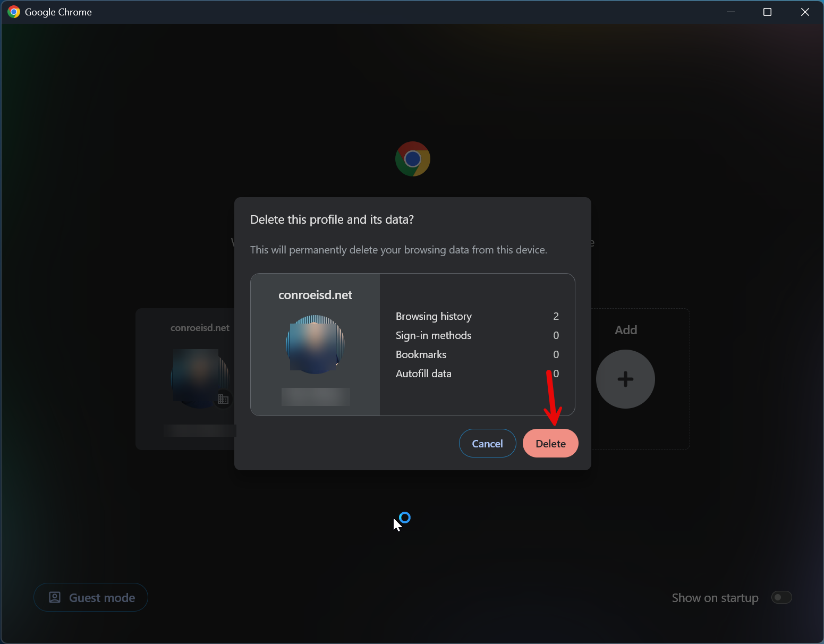Select the Bookmarks row label
Screen dimensions: 824x644
pyautogui.click(x=421, y=354)
